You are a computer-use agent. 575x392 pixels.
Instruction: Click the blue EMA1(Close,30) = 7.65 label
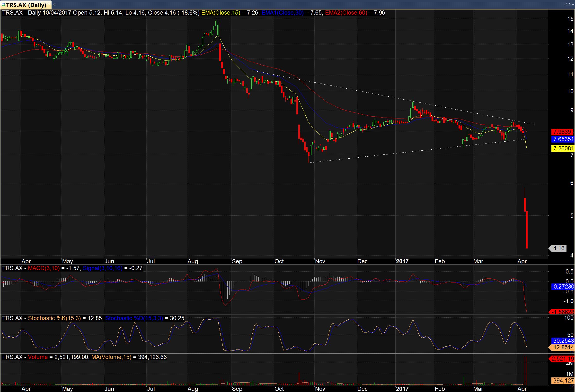[292, 13]
